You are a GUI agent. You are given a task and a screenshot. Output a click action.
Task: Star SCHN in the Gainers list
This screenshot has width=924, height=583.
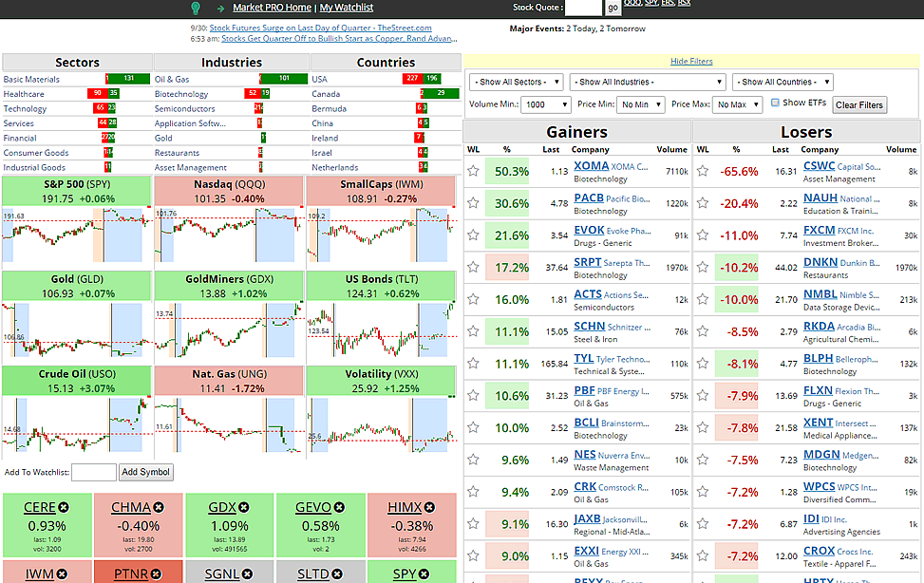click(x=473, y=331)
